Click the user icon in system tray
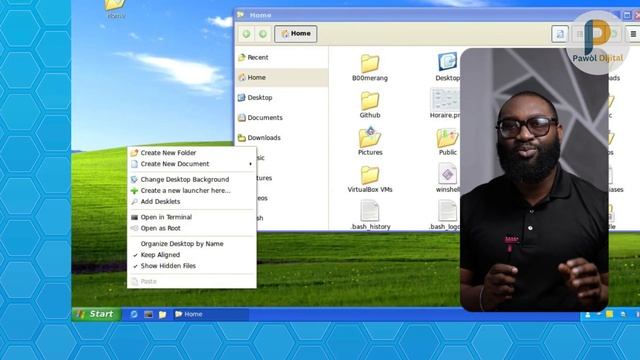640x360 pixels. 588,315
